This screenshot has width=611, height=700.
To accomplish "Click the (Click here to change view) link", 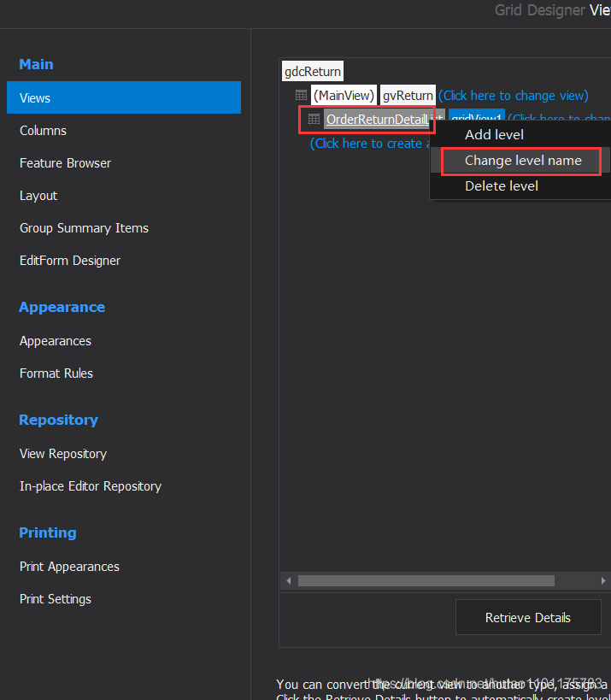I will pyautogui.click(x=513, y=95).
